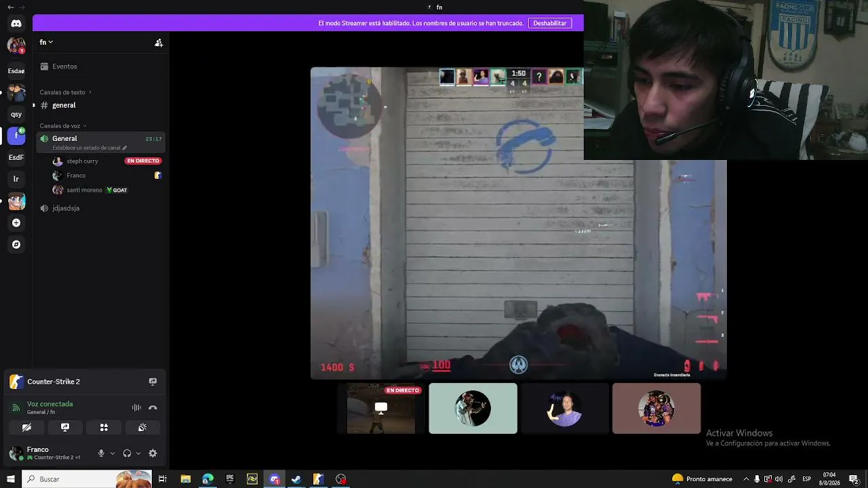868x488 pixels.
Task: Disable Streamer mode with Deshabilitar button
Action: (x=550, y=23)
